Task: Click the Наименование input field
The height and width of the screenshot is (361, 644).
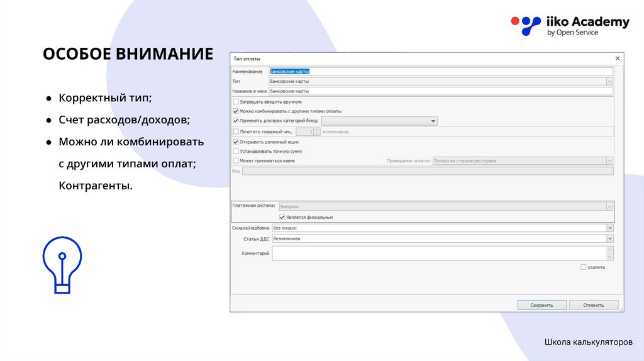Action: click(441, 72)
